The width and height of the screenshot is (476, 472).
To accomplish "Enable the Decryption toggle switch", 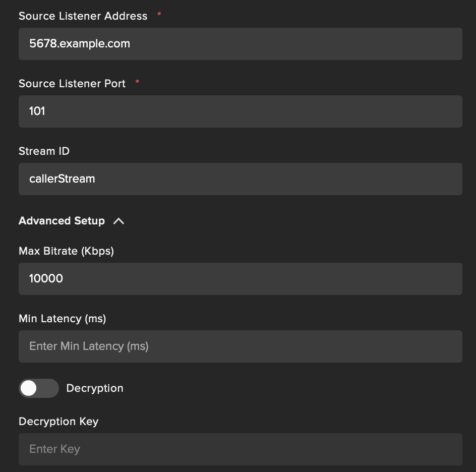I will pyautogui.click(x=38, y=388).
